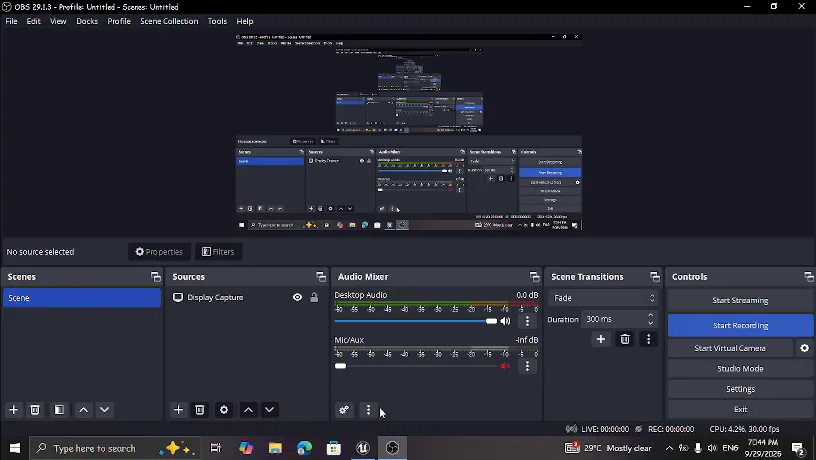The image size is (816, 460).
Task: Open the File menu
Action: point(11,21)
